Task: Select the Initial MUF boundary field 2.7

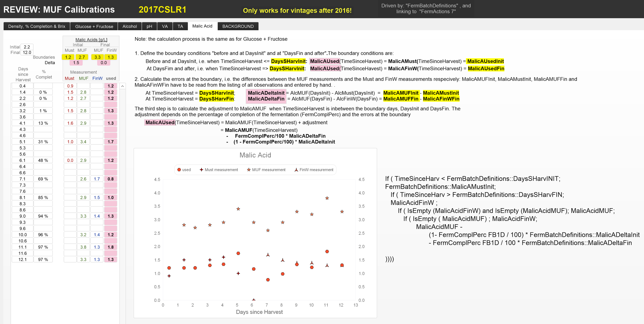Action: tap(82, 57)
